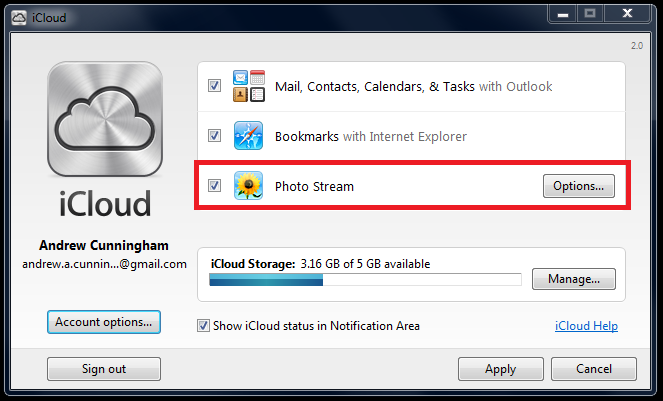Click the sunflower Photo Stream icon
Screen dimensions: 663x401
(x=249, y=186)
